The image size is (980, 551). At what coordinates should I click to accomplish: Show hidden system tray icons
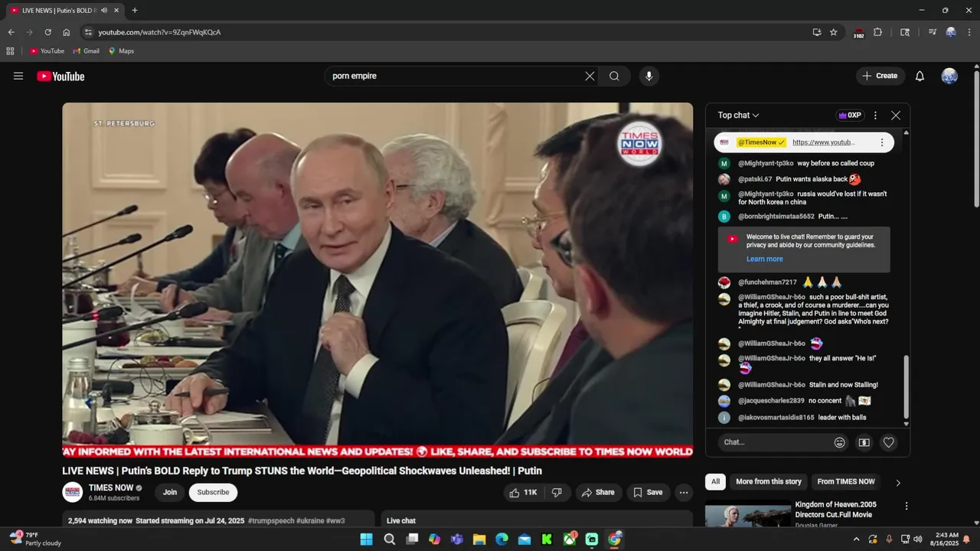coord(855,540)
